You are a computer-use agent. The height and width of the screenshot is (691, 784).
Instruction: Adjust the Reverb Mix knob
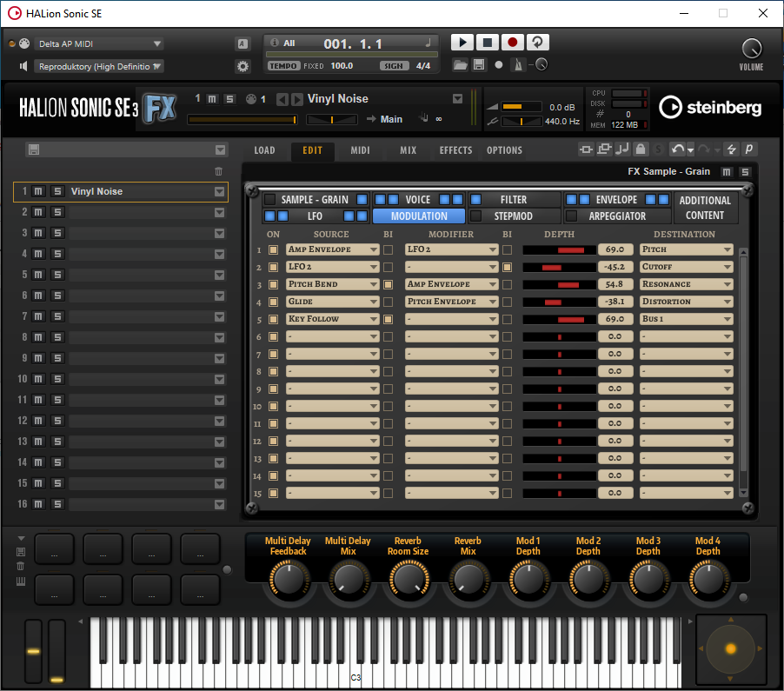pos(468,580)
